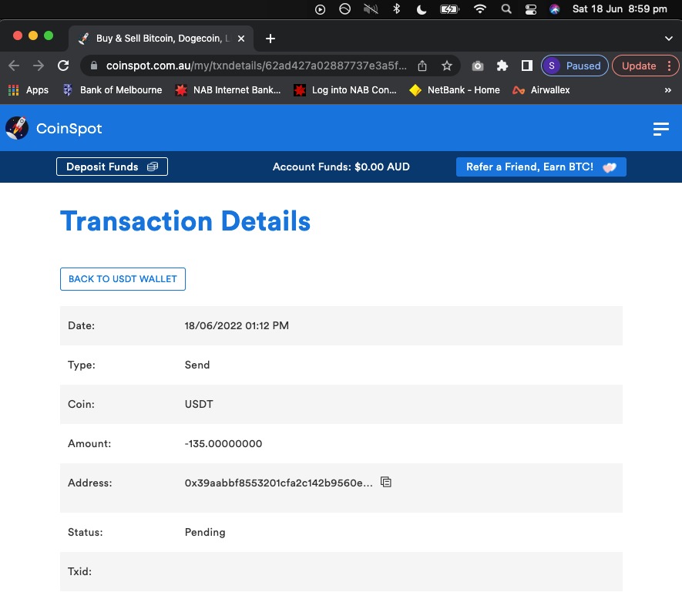Open the Wi-Fi status menu
Screen dimensions: 682x616
point(480,9)
